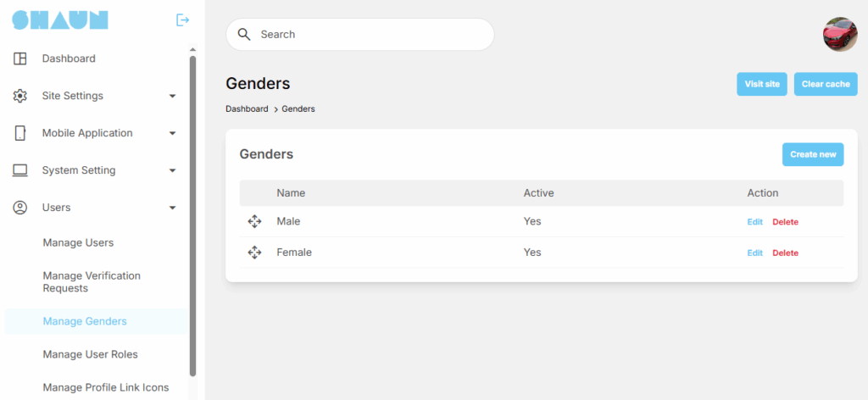Click the Users person icon
The width and height of the screenshot is (868, 400).
[20, 208]
